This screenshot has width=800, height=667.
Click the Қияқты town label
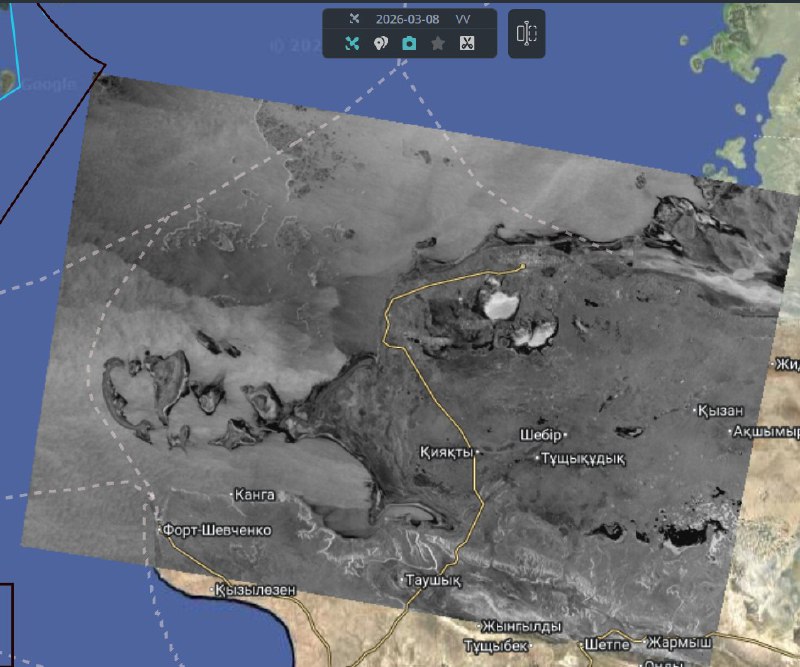[446, 452]
